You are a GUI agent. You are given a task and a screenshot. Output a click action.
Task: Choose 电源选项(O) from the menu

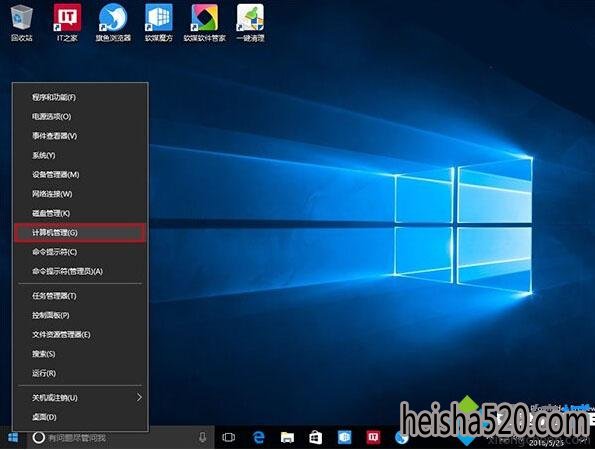[x=80, y=116]
